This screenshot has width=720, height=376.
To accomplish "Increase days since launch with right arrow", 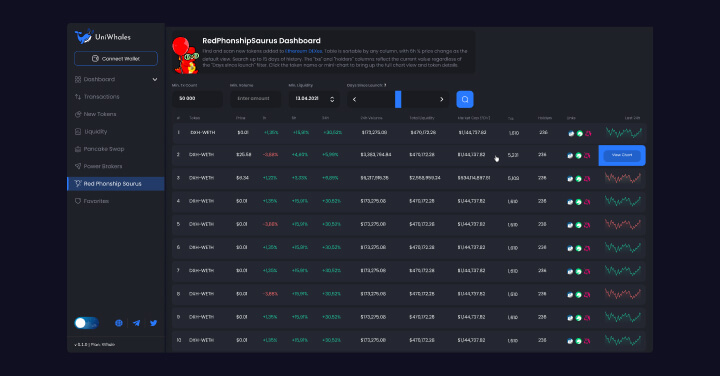I will click(x=442, y=99).
